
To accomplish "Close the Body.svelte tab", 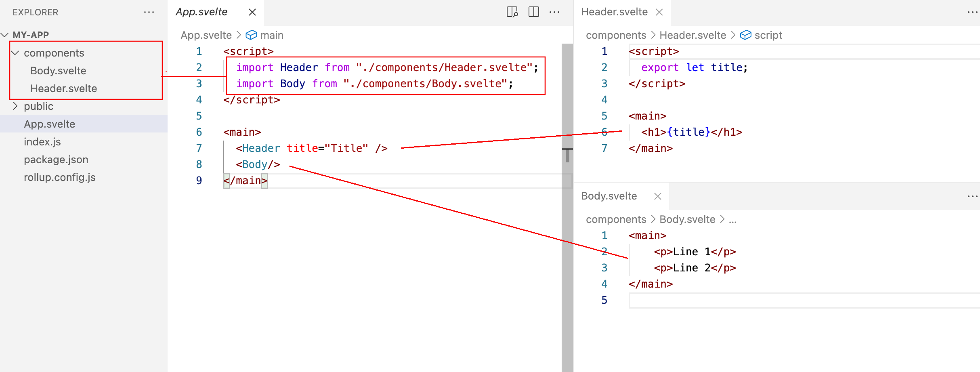I will 658,196.
